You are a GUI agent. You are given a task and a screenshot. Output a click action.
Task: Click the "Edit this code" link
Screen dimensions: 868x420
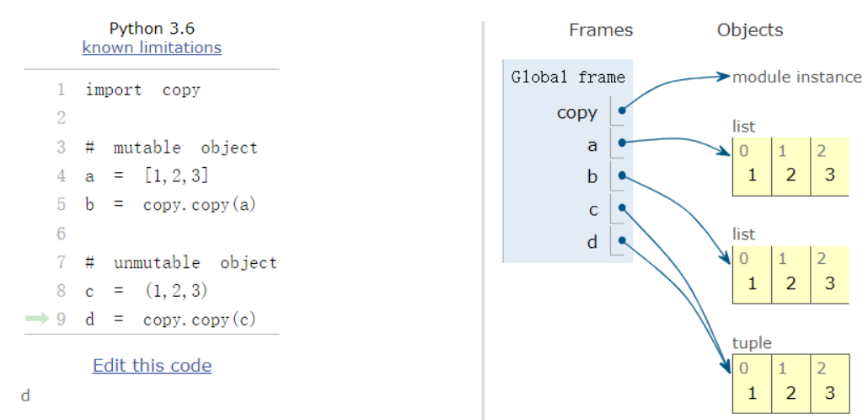pyautogui.click(x=152, y=365)
